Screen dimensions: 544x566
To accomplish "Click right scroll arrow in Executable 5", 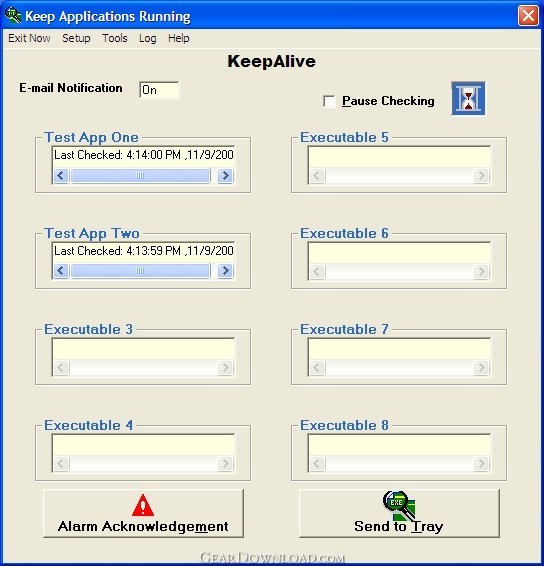I will coord(482,176).
